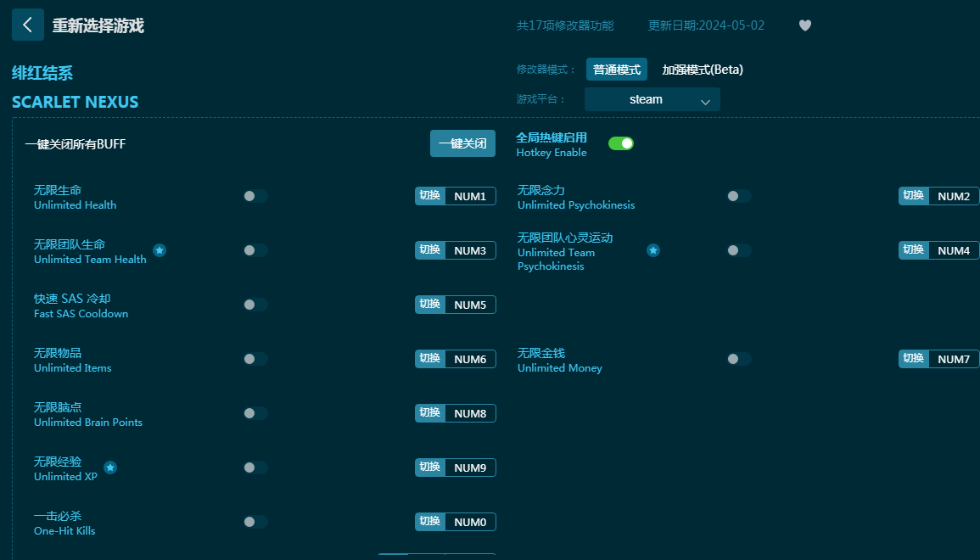Open the steam platform dropdown
The height and width of the screenshot is (560, 980).
652,99
